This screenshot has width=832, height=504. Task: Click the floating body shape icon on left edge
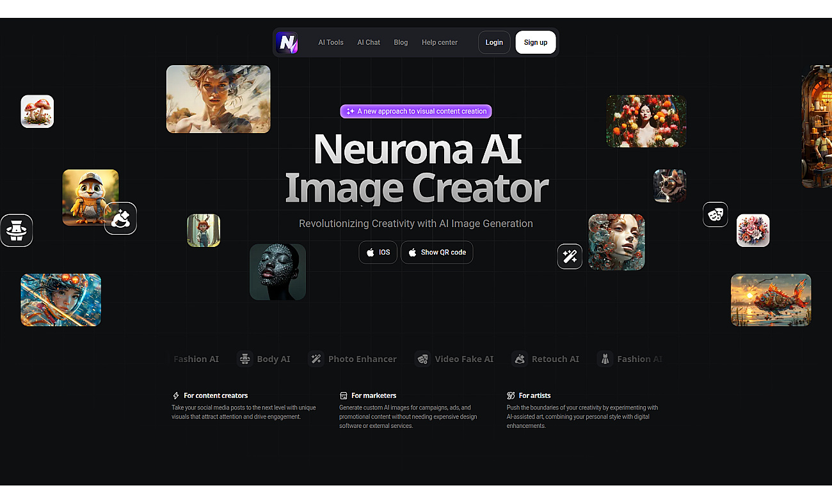pos(16,230)
